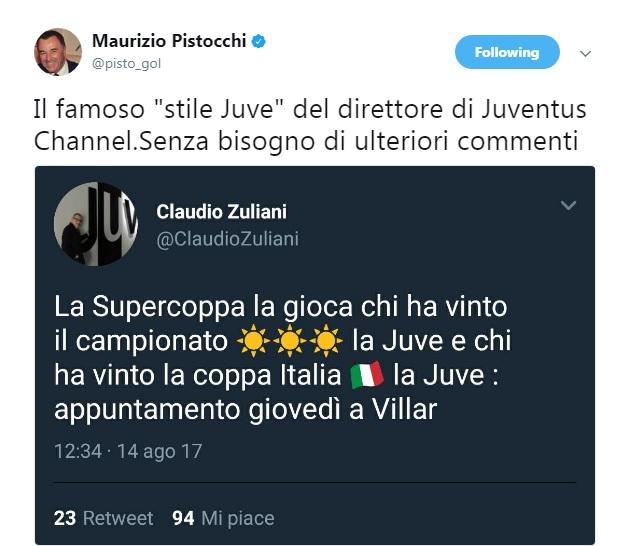Open the Claudio Zuliani name link
This screenshot has height=546, width=630.
pyautogui.click(x=221, y=212)
